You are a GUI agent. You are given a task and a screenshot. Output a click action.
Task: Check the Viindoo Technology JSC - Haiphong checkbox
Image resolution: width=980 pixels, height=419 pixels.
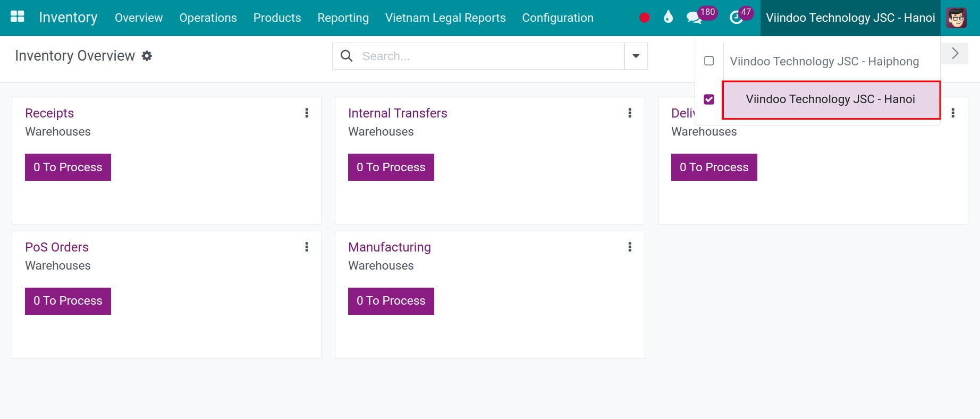(x=709, y=61)
